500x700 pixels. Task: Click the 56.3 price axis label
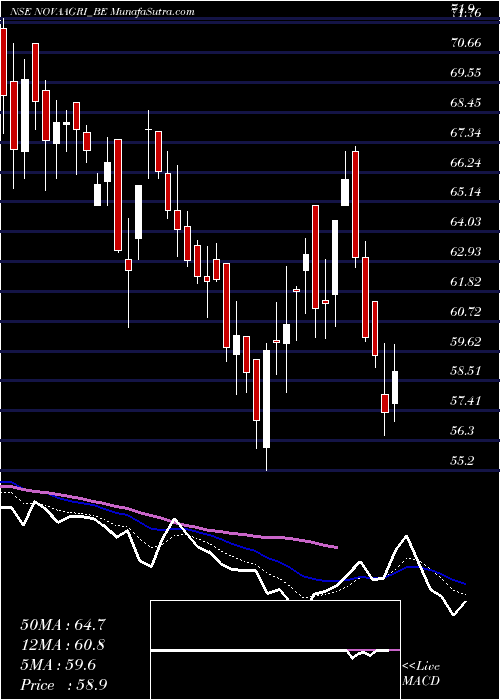(x=462, y=431)
